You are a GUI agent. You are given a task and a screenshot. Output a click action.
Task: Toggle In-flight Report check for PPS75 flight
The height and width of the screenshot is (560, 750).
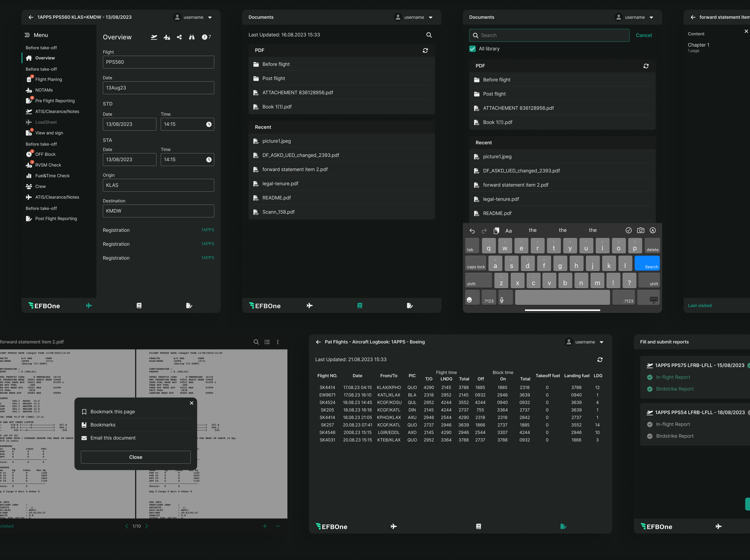650,377
